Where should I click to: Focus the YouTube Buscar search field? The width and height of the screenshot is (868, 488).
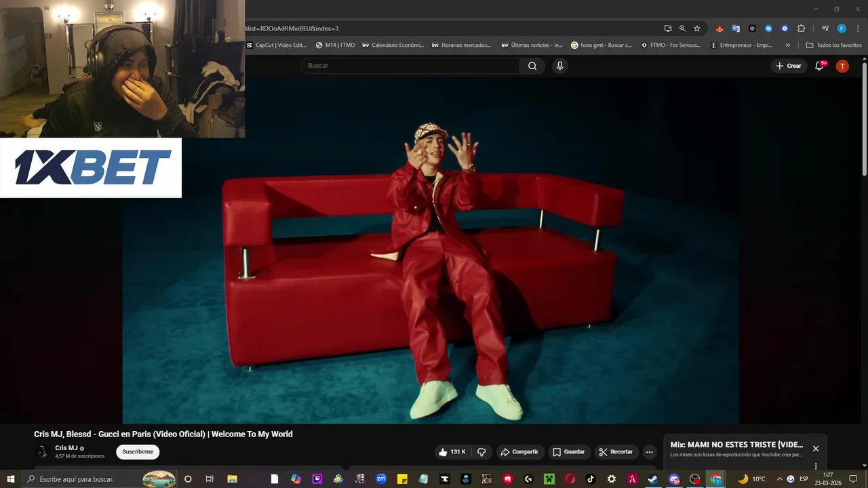410,66
